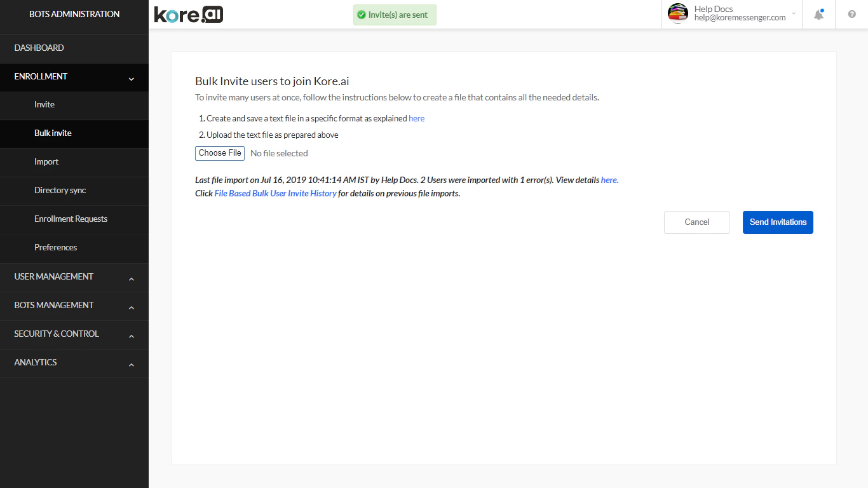Image resolution: width=868 pixels, height=488 pixels.
Task: Click the green checkmark in Invite(s) sent toast
Action: [362, 15]
